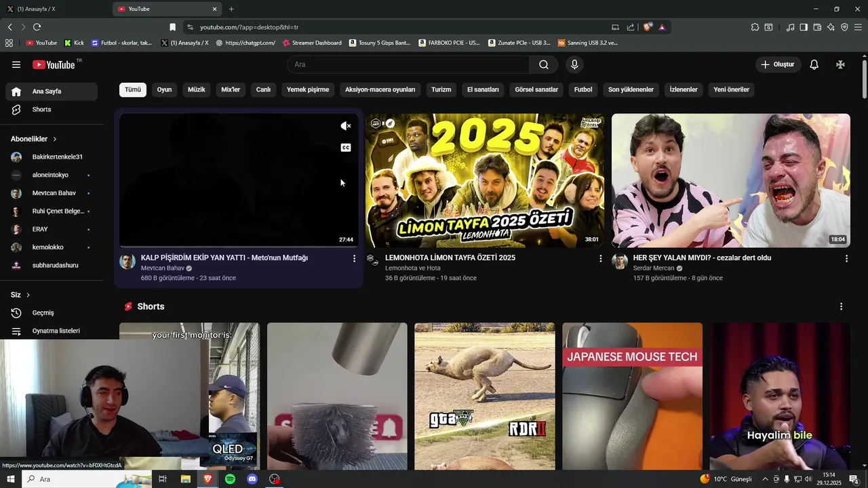
Task: Open more options for HER ŞEY YALAN MIYDI video
Action: click(846, 258)
